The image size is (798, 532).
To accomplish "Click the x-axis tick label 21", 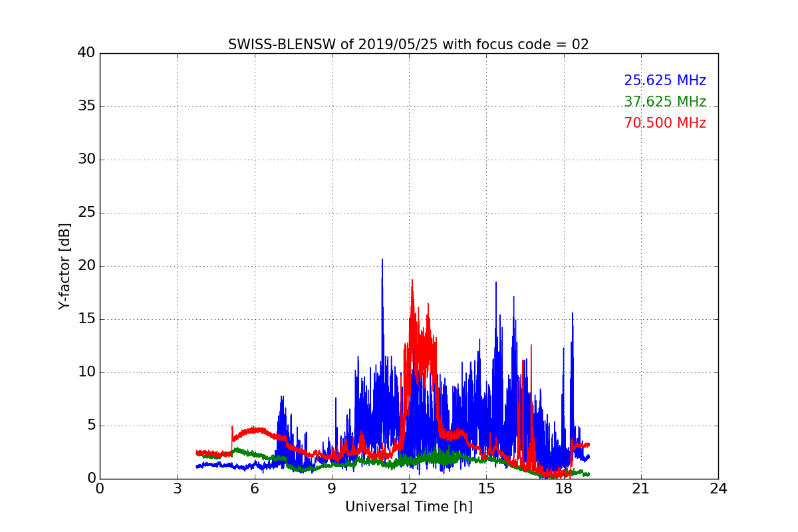I will [x=640, y=489].
